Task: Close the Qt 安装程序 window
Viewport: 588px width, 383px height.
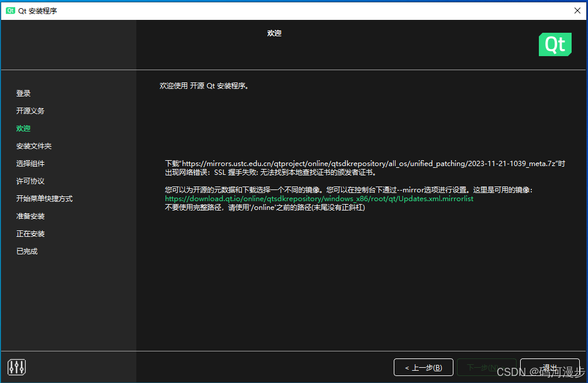Action: [577, 10]
